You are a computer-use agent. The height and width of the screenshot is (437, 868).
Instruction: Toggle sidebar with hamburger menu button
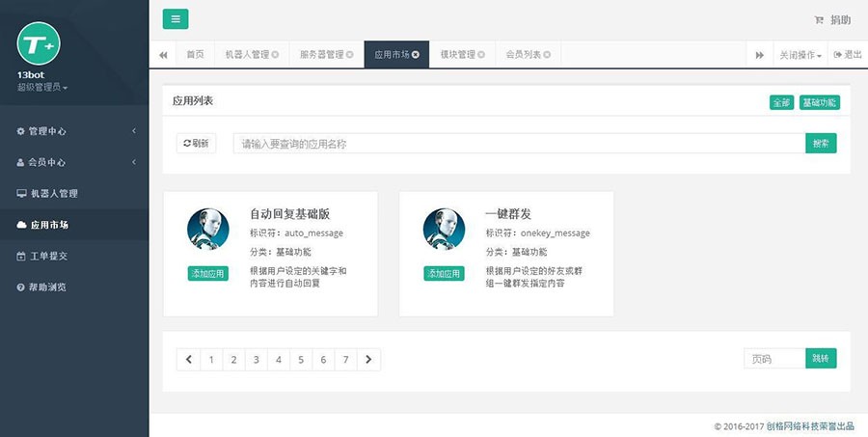(176, 19)
